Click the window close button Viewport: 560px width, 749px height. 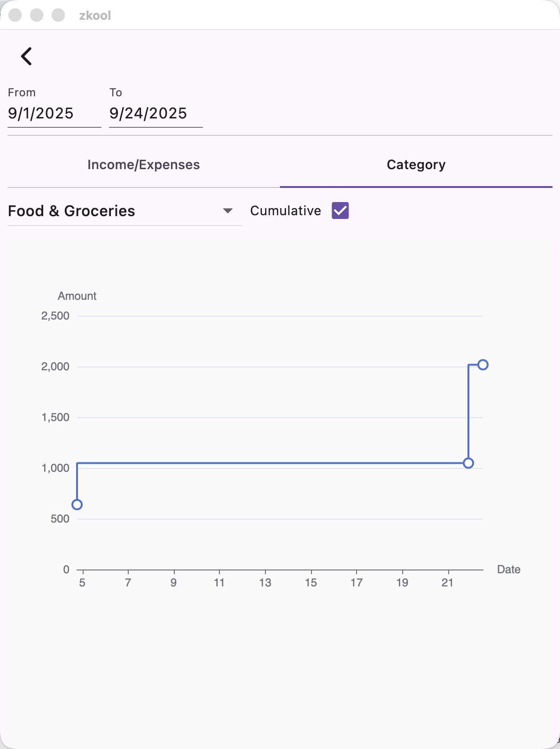click(x=15, y=15)
